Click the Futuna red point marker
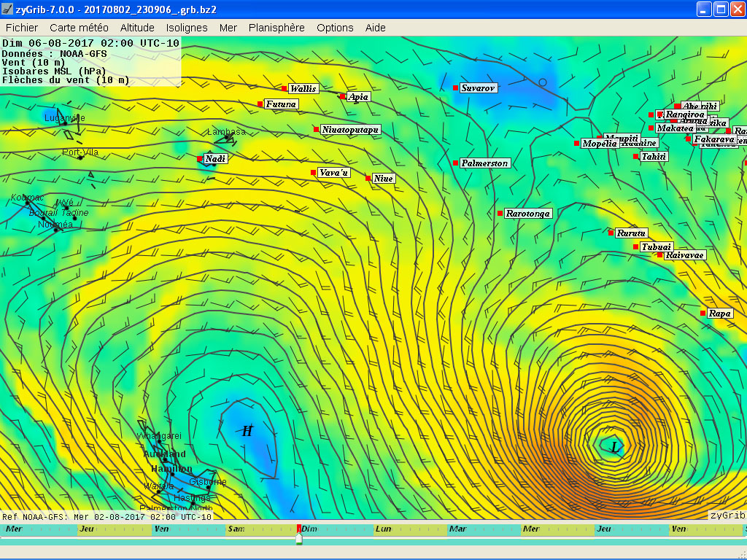This screenshot has width=747, height=560. tap(260, 104)
